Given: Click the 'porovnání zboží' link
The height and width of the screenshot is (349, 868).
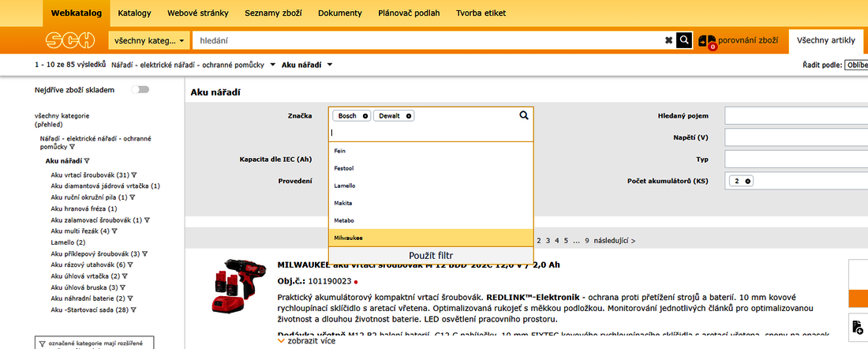Looking at the screenshot, I should tap(748, 40).
